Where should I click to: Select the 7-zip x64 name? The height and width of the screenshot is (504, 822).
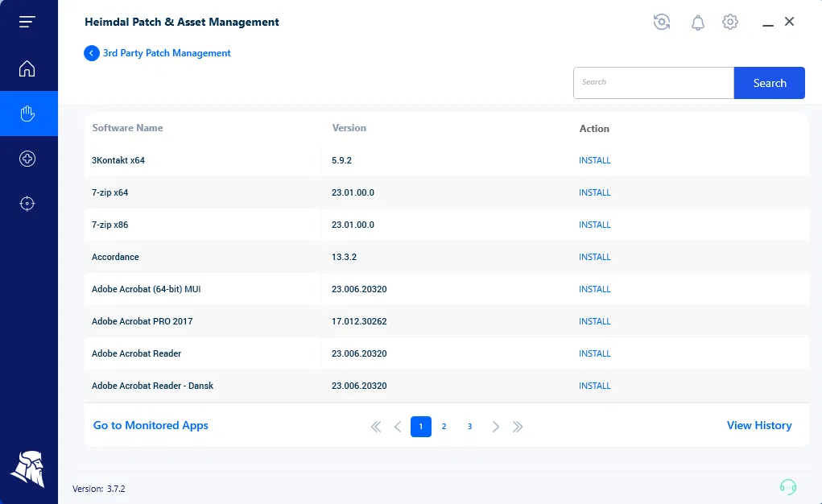109,192
